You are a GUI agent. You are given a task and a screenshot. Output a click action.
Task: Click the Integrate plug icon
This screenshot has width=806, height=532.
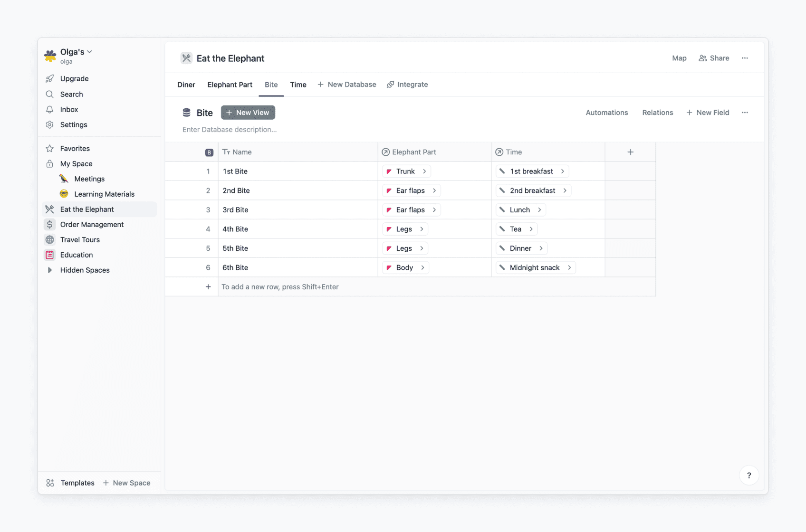tap(391, 84)
